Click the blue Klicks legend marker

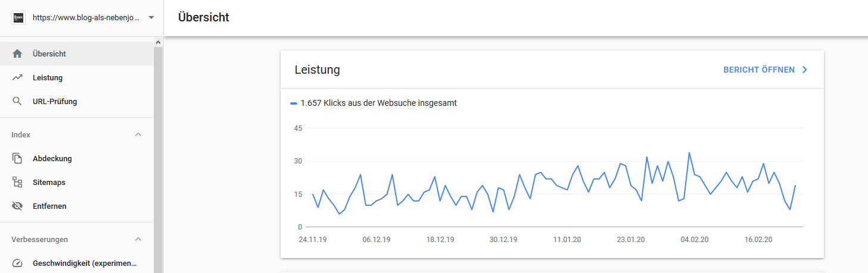pos(294,103)
